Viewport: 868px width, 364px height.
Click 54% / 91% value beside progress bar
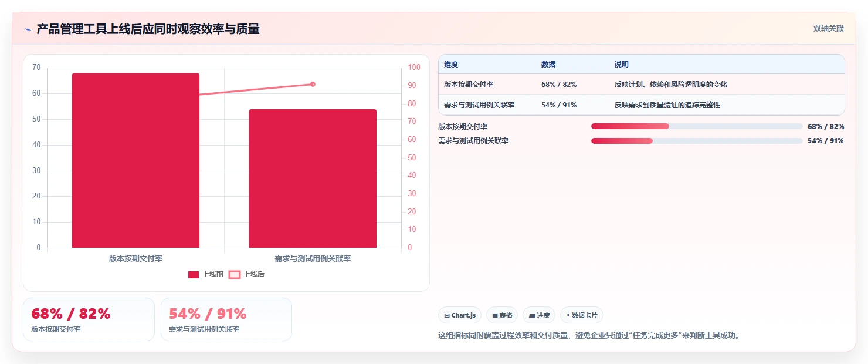coord(826,141)
